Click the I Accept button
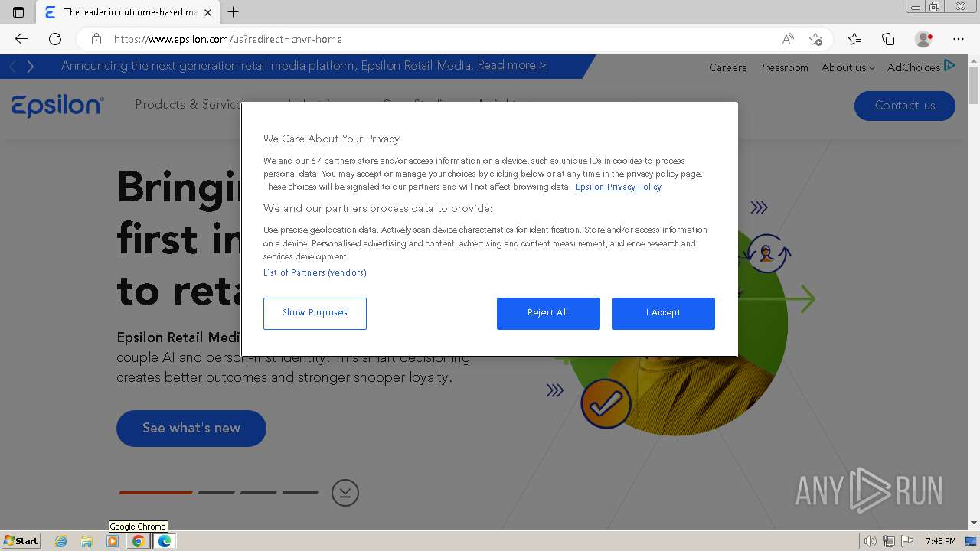 click(x=663, y=314)
